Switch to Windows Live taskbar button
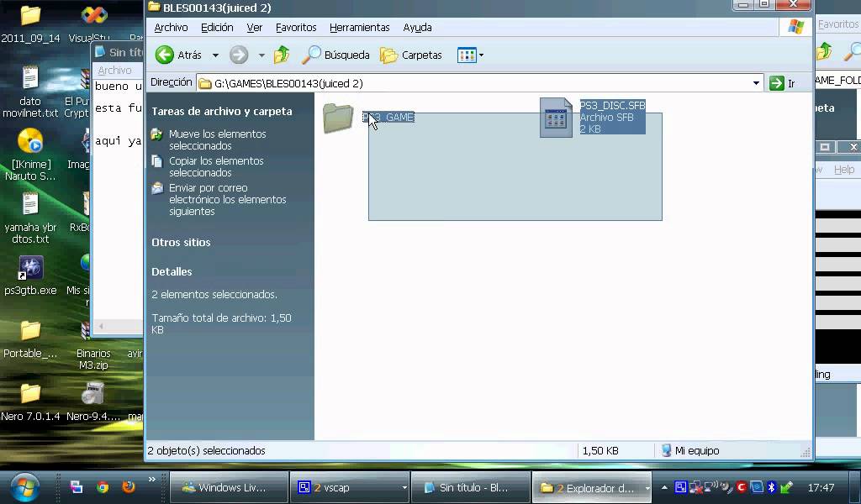 point(229,487)
